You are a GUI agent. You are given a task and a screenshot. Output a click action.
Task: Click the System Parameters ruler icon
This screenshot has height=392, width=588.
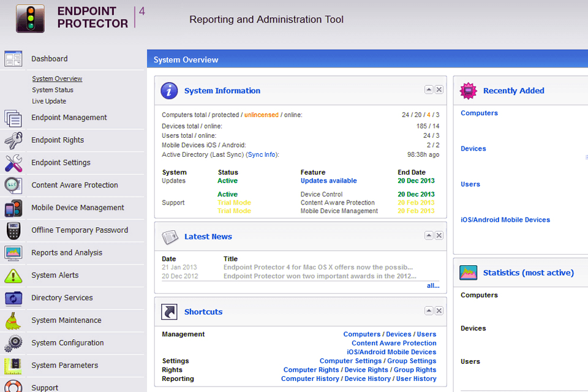(13, 366)
